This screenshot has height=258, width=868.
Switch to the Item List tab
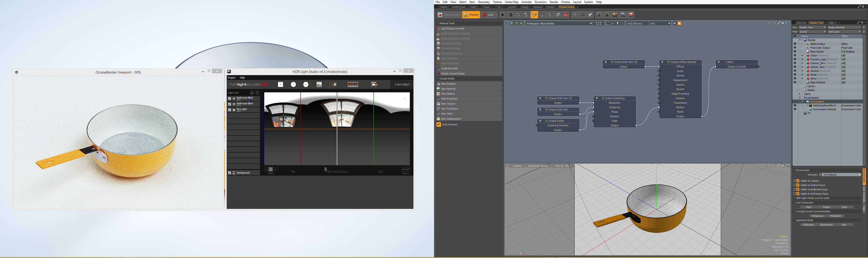801,23
